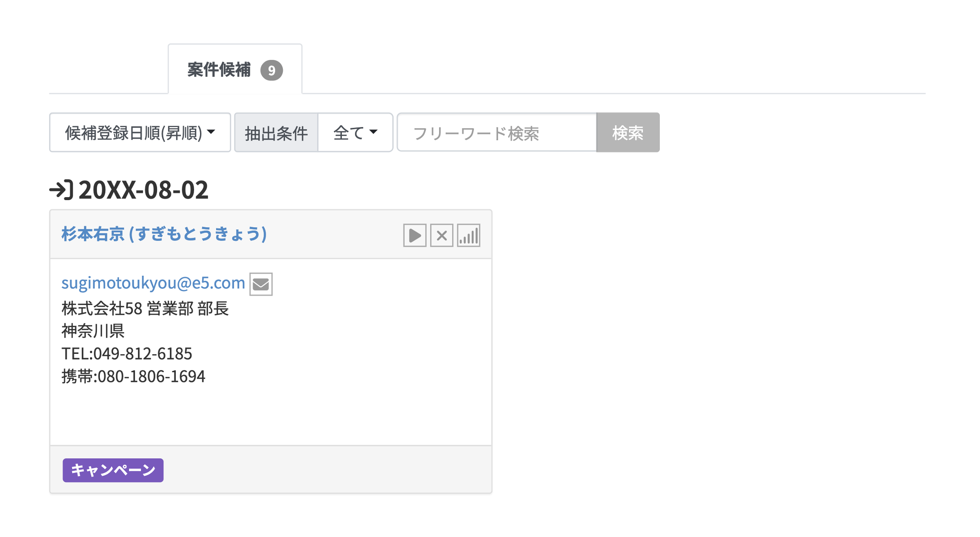Click the 抽出条件 label

(276, 133)
